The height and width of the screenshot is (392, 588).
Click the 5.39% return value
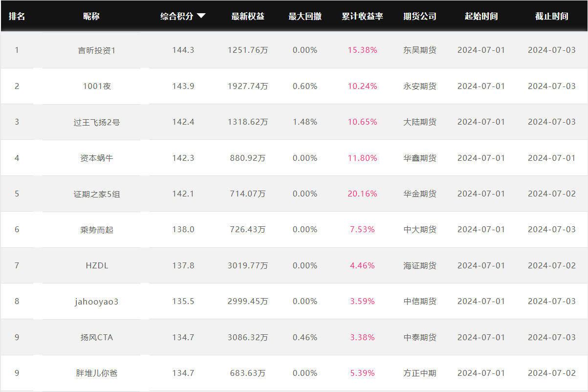tap(363, 373)
